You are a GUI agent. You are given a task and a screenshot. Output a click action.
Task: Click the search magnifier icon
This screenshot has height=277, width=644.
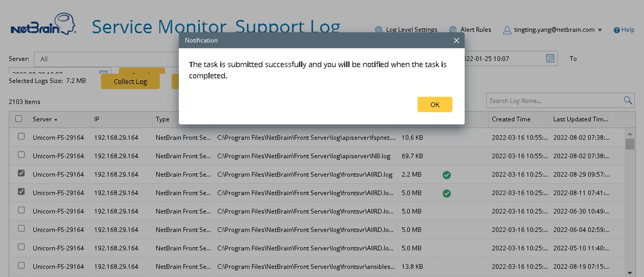click(628, 100)
